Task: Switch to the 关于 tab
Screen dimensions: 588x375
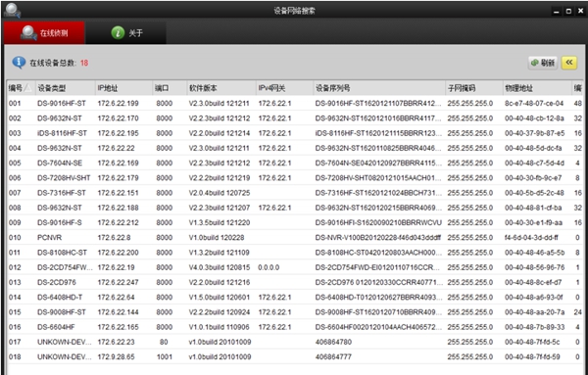Action: click(x=126, y=33)
